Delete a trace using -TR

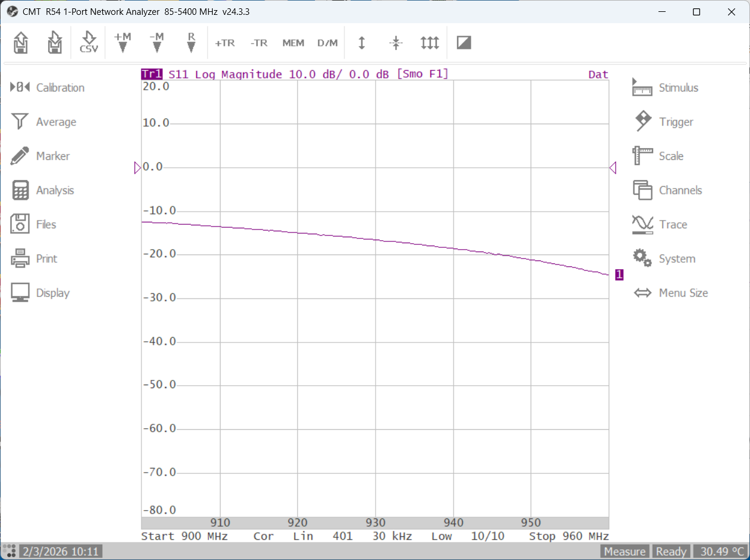pyautogui.click(x=259, y=43)
